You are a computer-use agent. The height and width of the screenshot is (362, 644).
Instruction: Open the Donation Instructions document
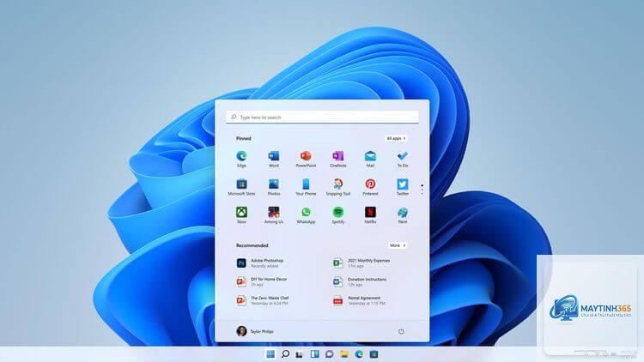click(x=361, y=281)
